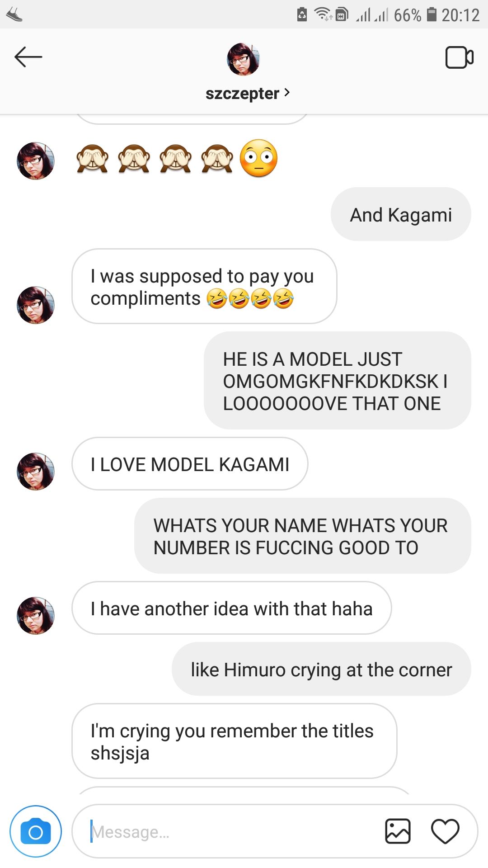Tap avatar next to 'I have another idea' message
The width and height of the screenshot is (488, 868).
[36, 615]
